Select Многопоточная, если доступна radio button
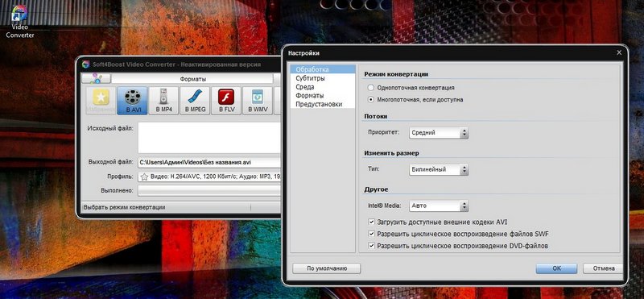 (371, 99)
